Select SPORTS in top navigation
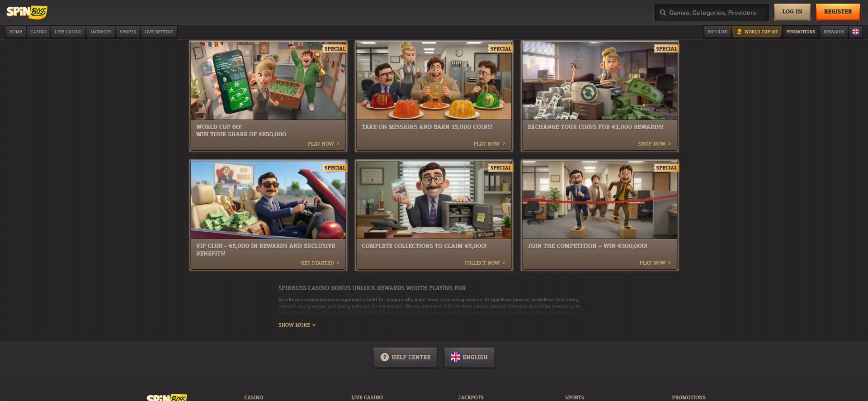 pos(128,32)
